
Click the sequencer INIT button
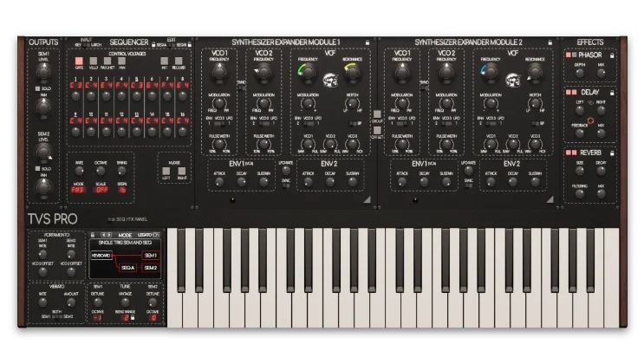[165, 62]
